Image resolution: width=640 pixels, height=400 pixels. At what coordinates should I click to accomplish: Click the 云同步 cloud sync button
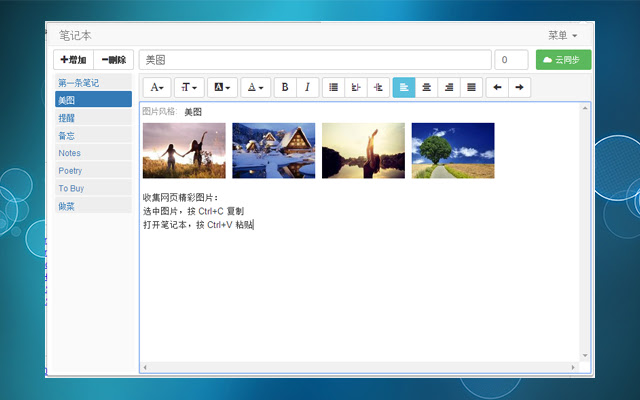click(x=563, y=60)
